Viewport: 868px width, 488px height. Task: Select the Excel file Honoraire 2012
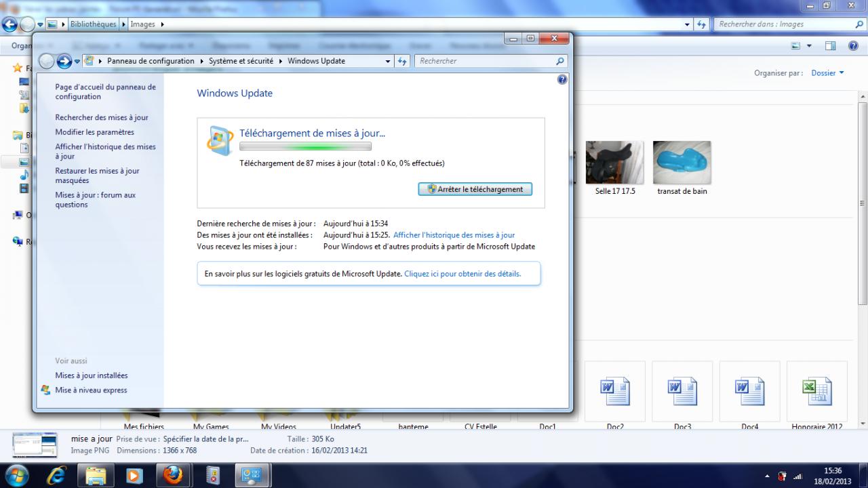click(817, 396)
